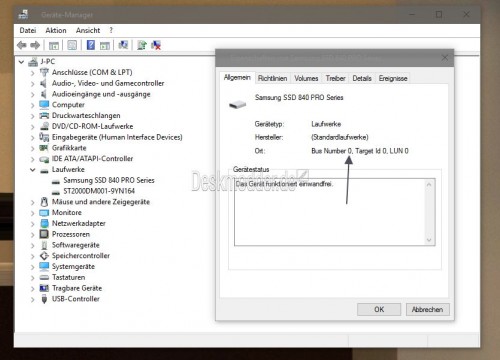The height and width of the screenshot is (360, 500).
Task: Switch to the Details tab
Action: click(362, 78)
